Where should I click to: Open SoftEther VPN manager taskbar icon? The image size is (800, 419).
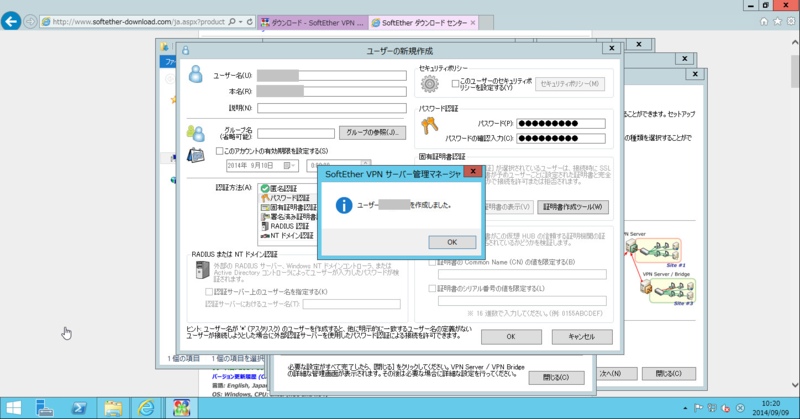click(x=181, y=408)
